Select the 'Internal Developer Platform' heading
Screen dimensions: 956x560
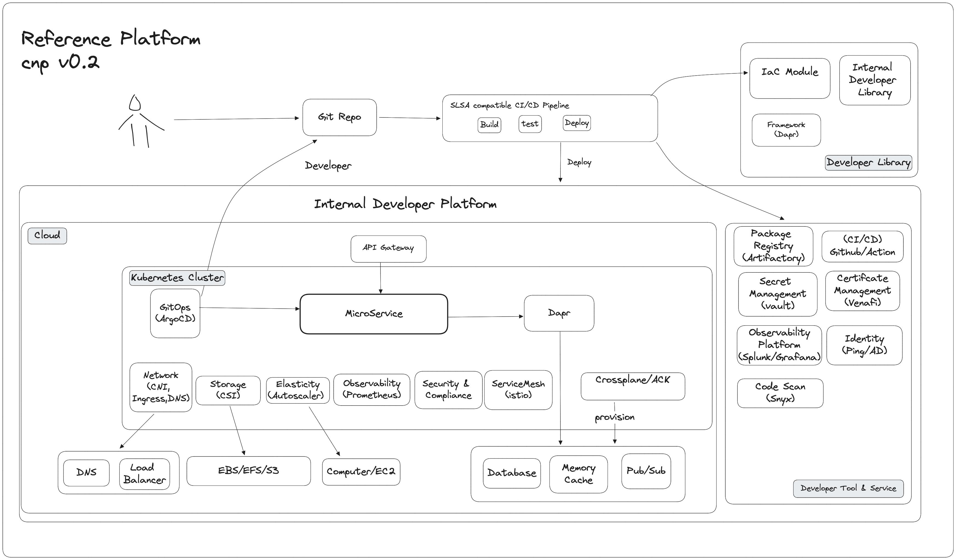click(405, 204)
